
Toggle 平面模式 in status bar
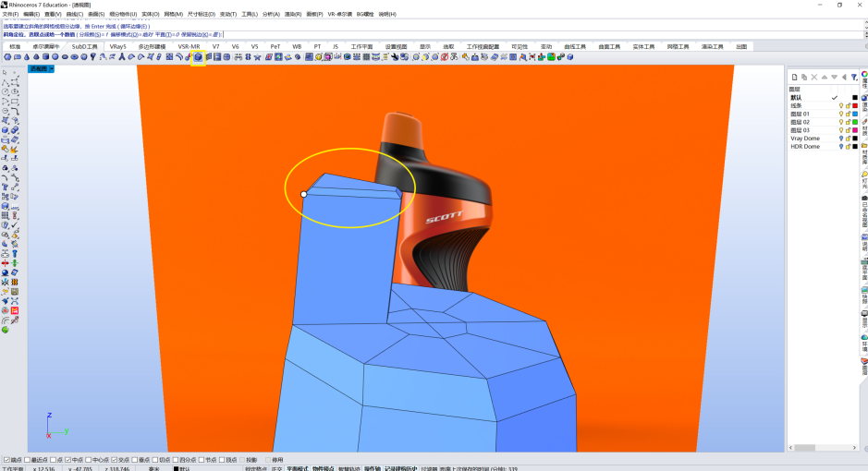pyautogui.click(x=298, y=468)
